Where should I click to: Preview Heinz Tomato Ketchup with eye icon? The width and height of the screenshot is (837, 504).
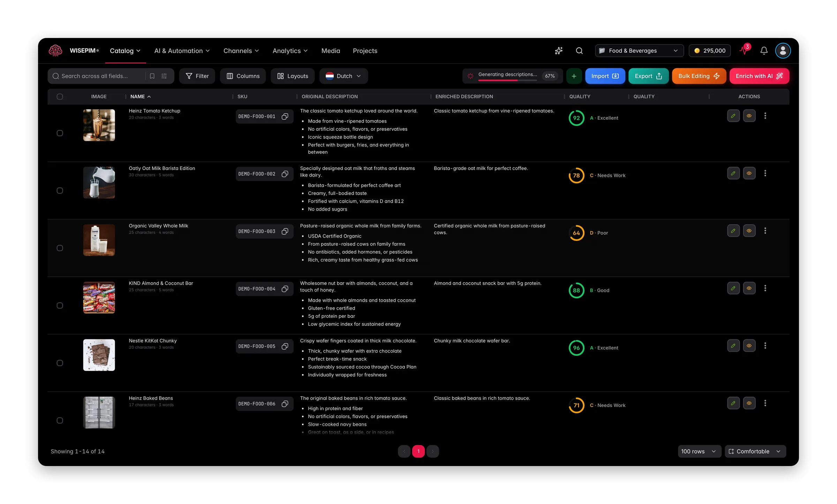coord(749,116)
